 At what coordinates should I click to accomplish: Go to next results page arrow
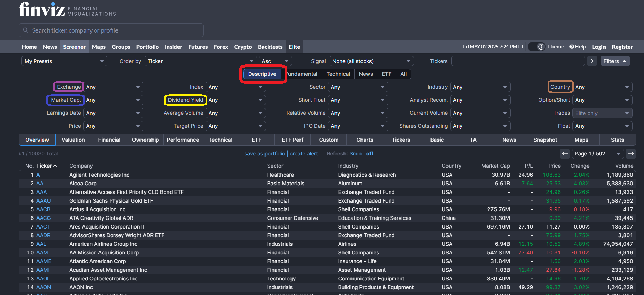coord(631,154)
